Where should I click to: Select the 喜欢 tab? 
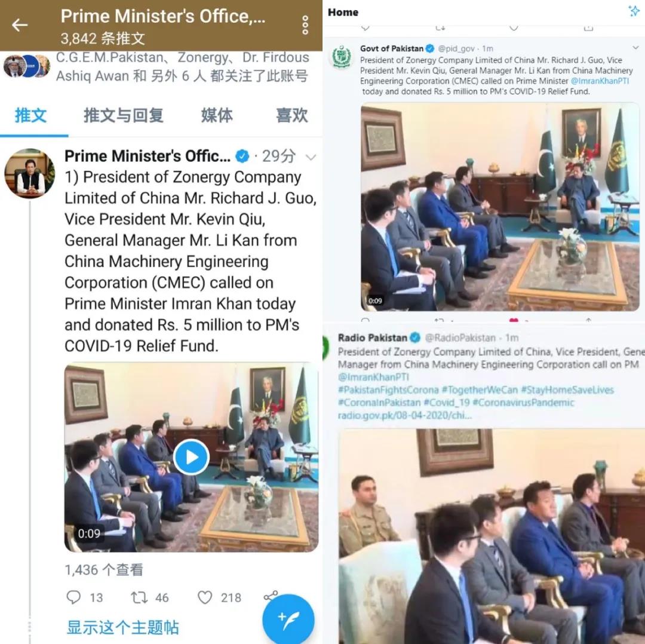click(x=291, y=115)
